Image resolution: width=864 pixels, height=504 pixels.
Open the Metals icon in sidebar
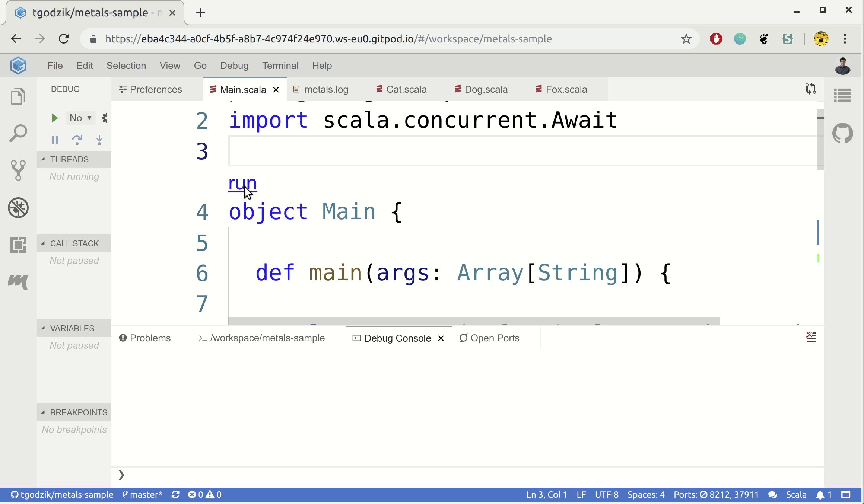click(x=18, y=281)
